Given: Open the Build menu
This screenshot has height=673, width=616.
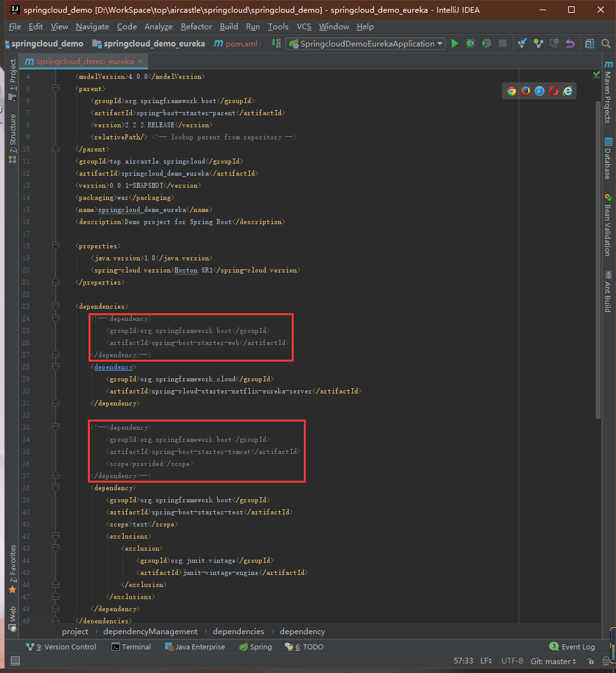Looking at the screenshot, I should coord(229,27).
